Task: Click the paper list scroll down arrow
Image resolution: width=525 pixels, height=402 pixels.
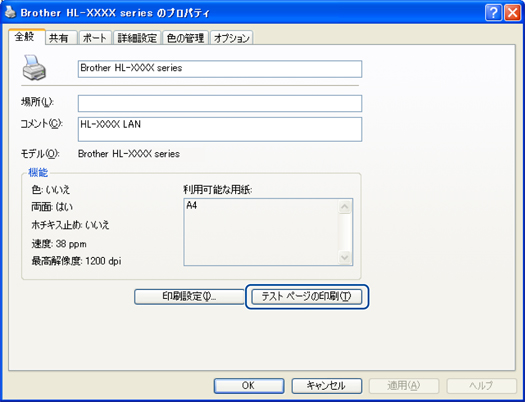Action: pos(345,257)
